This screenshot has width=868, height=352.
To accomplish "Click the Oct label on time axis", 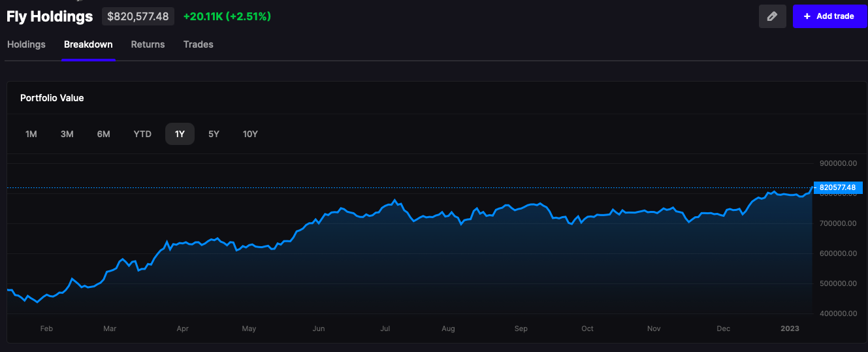I will 588,328.
